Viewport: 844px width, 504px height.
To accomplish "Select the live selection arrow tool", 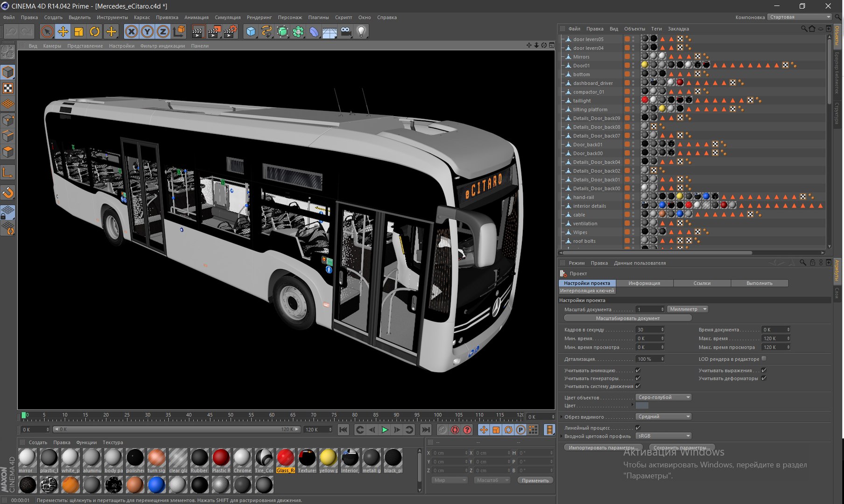I will (x=47, y=32).
